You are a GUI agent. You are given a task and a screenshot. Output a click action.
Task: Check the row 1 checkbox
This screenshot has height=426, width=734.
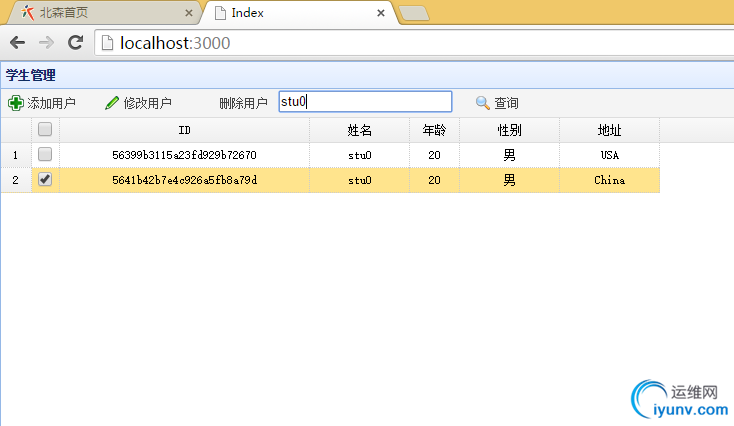click(45, 154)
